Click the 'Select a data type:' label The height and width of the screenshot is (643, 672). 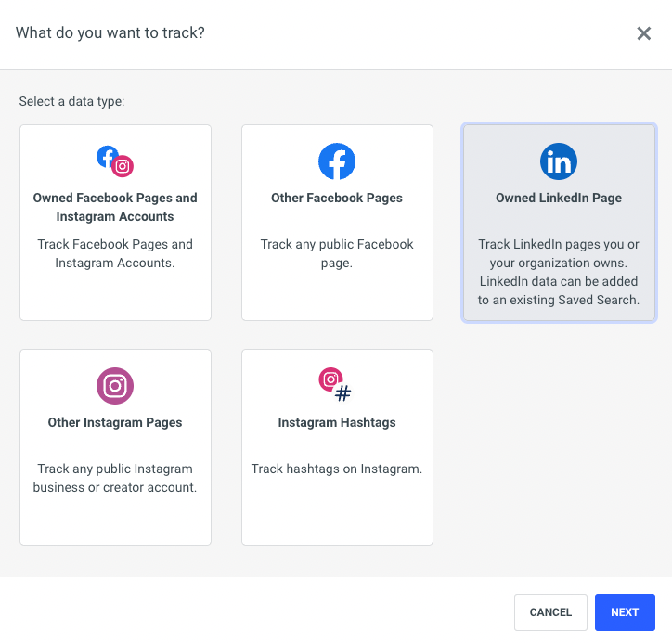[x=71, y=101]
